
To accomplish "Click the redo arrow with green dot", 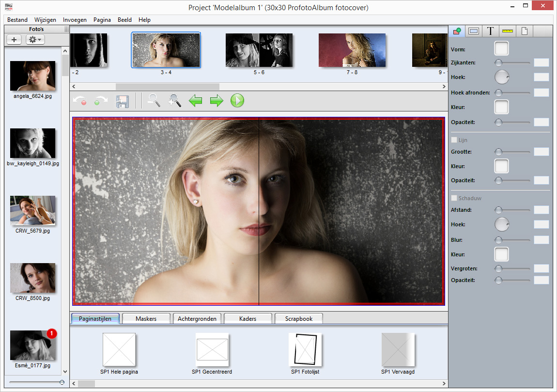I will coord(101,101).
